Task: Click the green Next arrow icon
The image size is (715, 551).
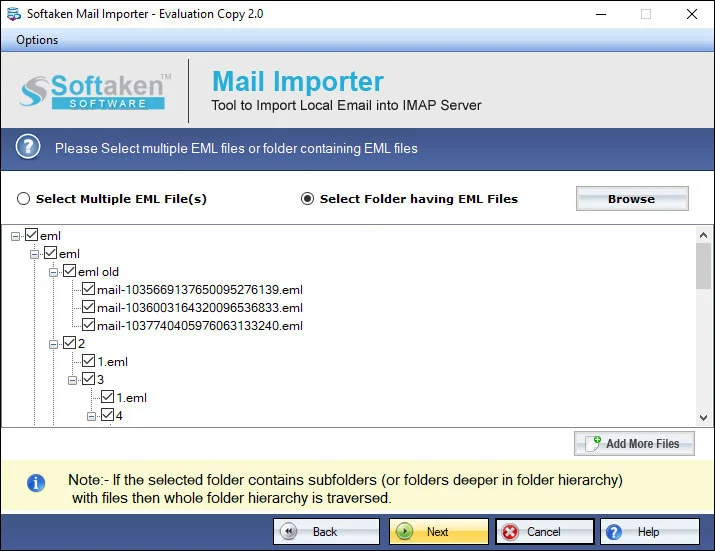Action: pos(404,531)
